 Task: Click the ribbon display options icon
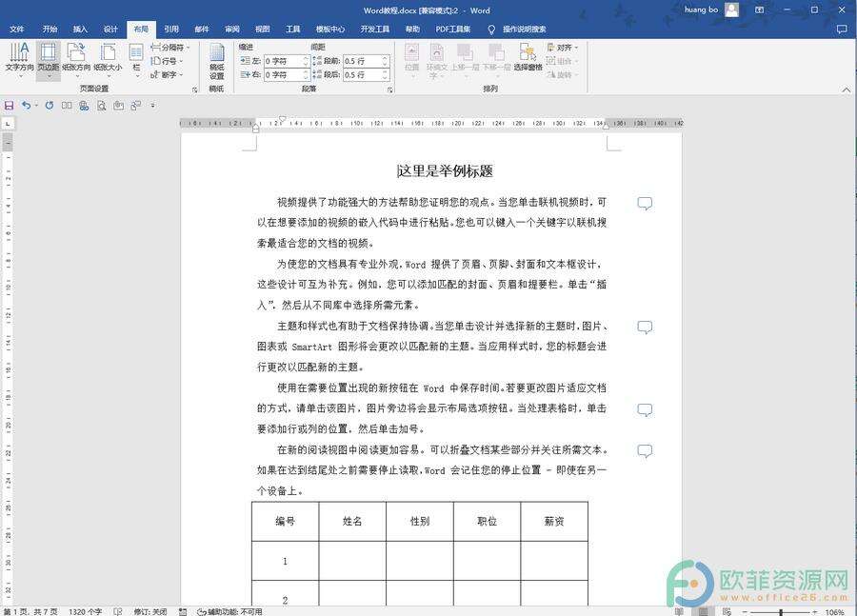click(760, 10)
